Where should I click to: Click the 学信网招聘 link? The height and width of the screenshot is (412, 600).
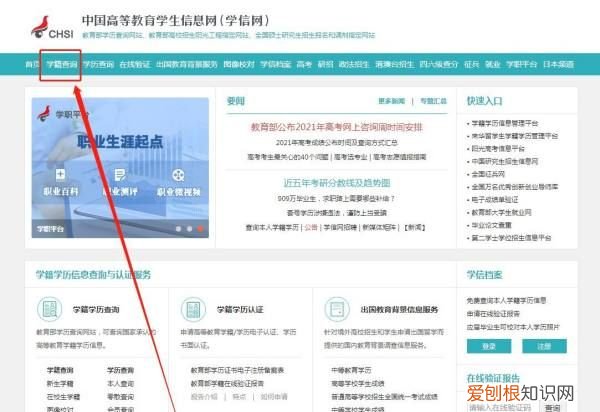click(x=340, y=228)
